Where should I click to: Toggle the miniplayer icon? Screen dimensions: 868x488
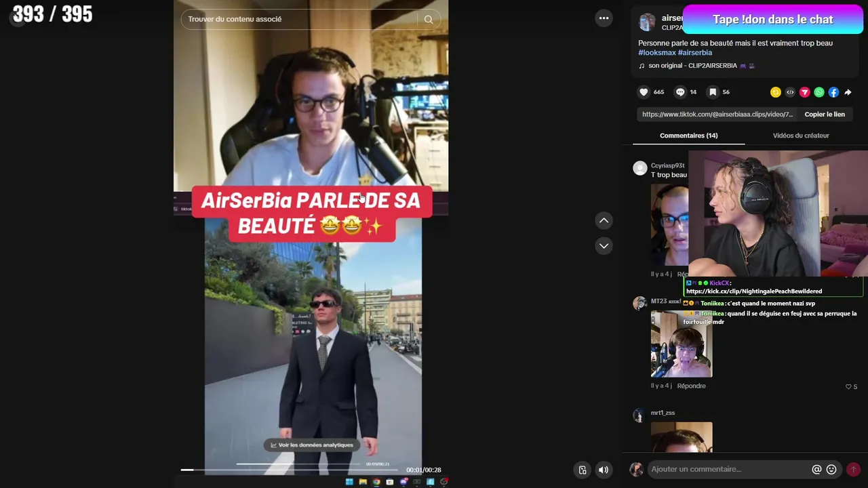583,470
